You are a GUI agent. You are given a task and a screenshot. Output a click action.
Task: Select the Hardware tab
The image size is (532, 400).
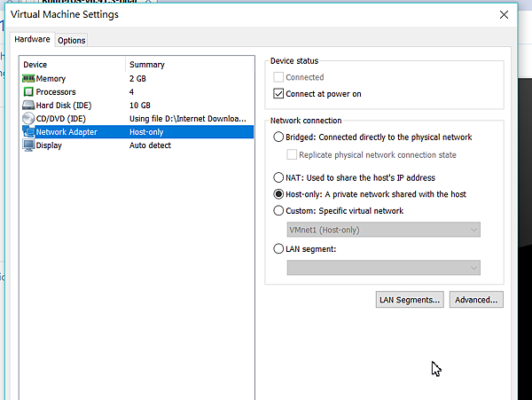tap(33, 40)
